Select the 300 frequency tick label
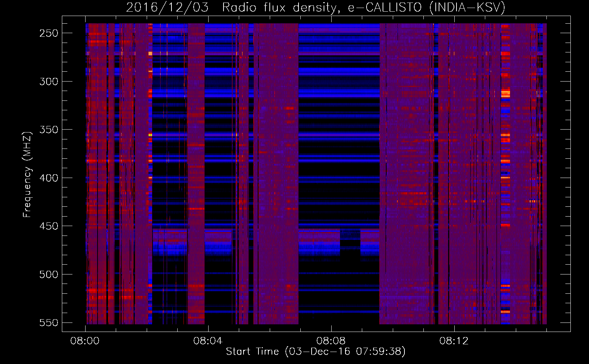The height and width of the screenshot is (364, 589). 49,82
